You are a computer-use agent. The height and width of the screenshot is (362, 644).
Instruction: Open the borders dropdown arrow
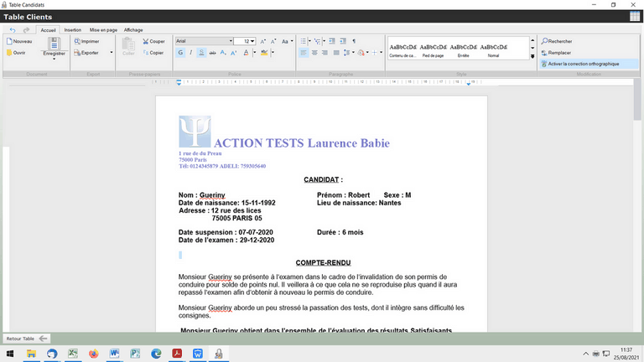click(382, 53)
